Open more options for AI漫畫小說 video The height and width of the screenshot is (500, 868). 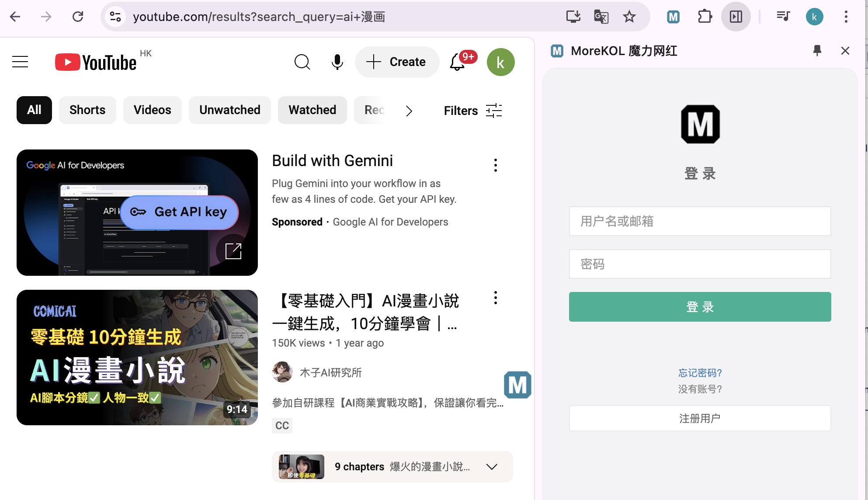(x=495, y=298)
